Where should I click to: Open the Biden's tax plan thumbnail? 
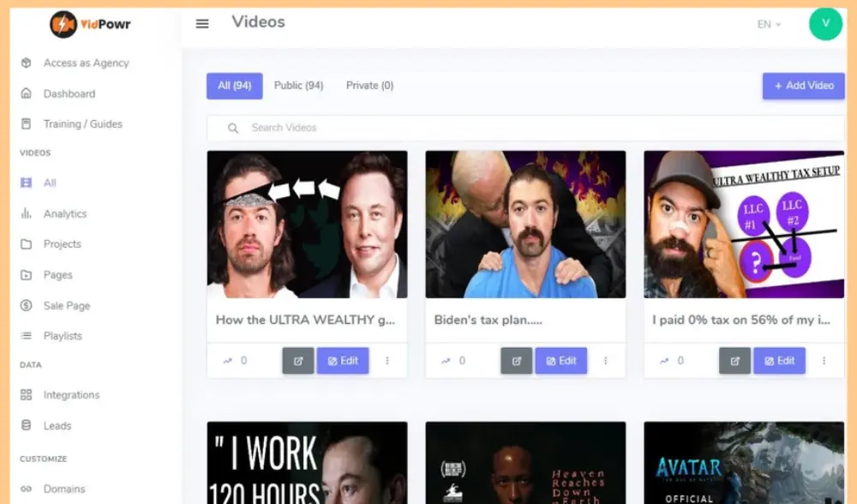526,224
